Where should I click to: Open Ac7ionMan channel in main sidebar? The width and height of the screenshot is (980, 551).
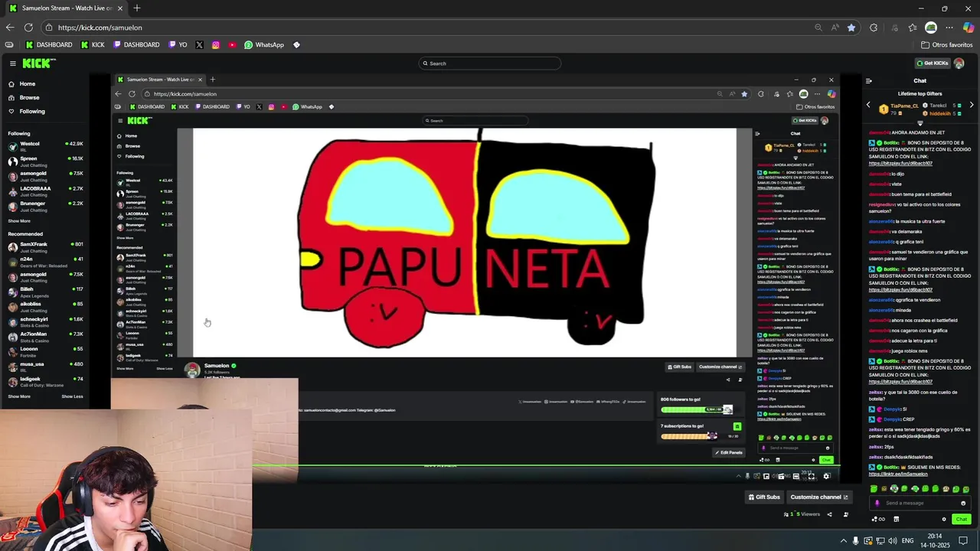pos(46,337)
